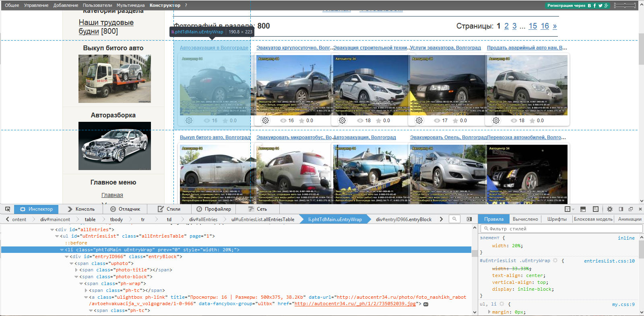Open the Конструктор menu
Image resolution: width=644 pixels, height=316 pixels.
click(165, 5)
